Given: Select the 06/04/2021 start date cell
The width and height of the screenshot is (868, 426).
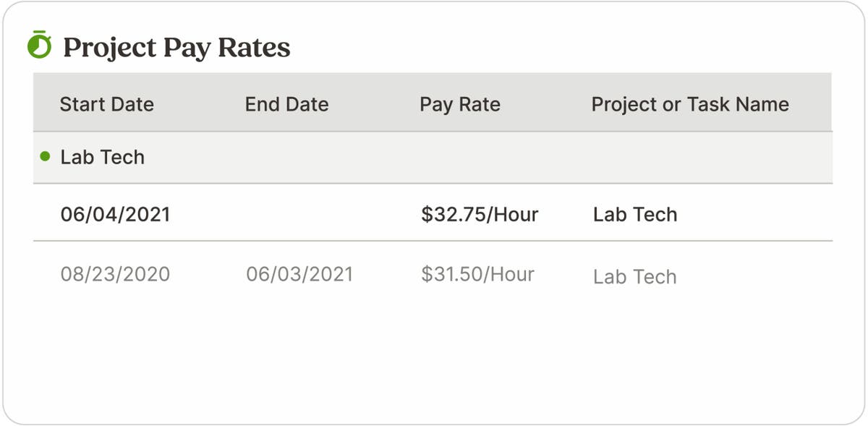Looking at the screenshot, I should pos(114,214).
